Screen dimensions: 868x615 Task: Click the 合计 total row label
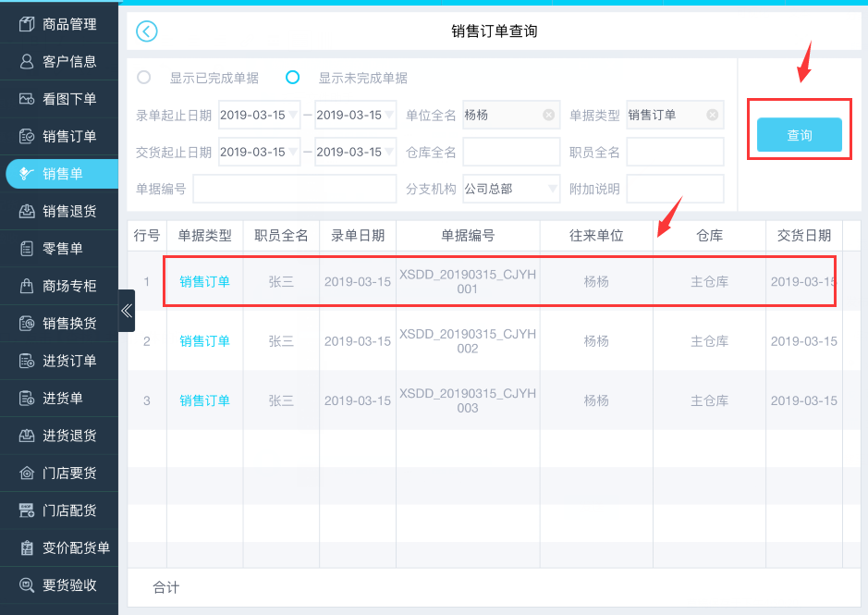[x=166, y=587]
